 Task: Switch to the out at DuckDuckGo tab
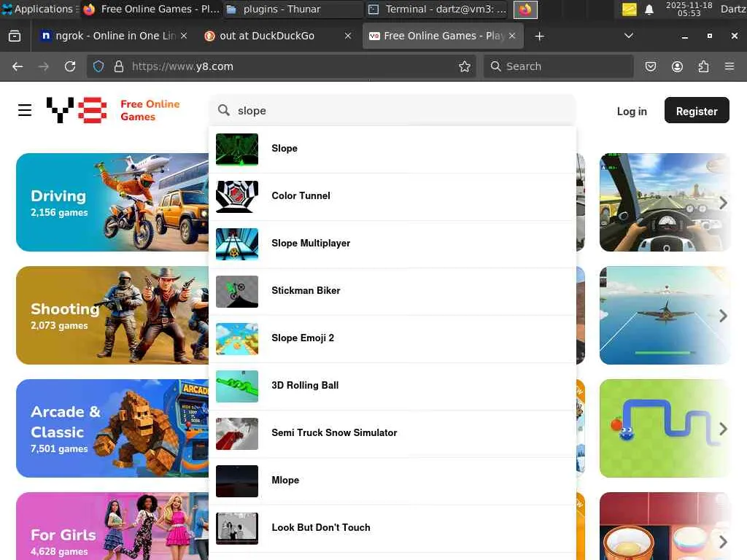tap(278, 36)
